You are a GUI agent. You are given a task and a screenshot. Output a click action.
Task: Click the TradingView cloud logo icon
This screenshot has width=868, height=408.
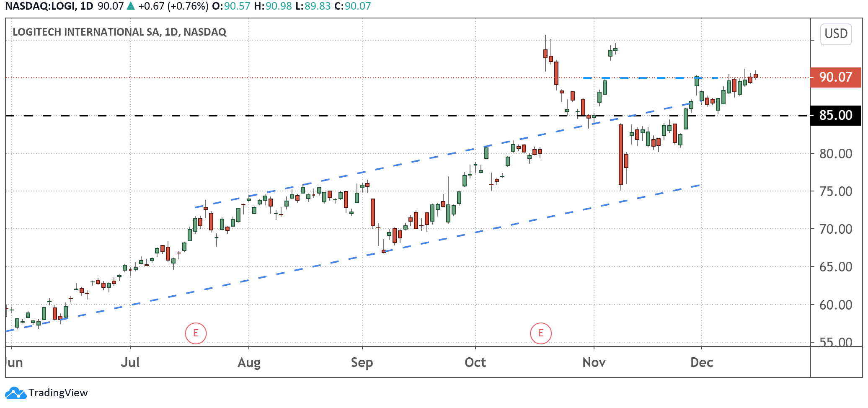tap(15, 393)
